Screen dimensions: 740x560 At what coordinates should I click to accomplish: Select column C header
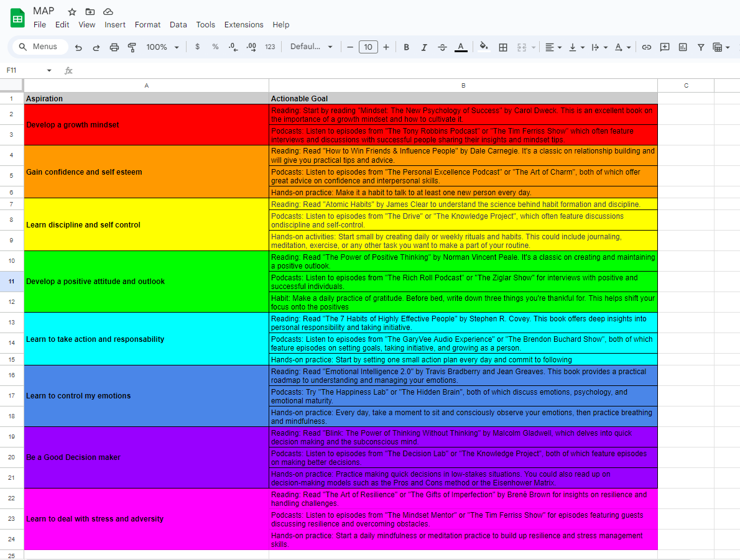point(686,85)
